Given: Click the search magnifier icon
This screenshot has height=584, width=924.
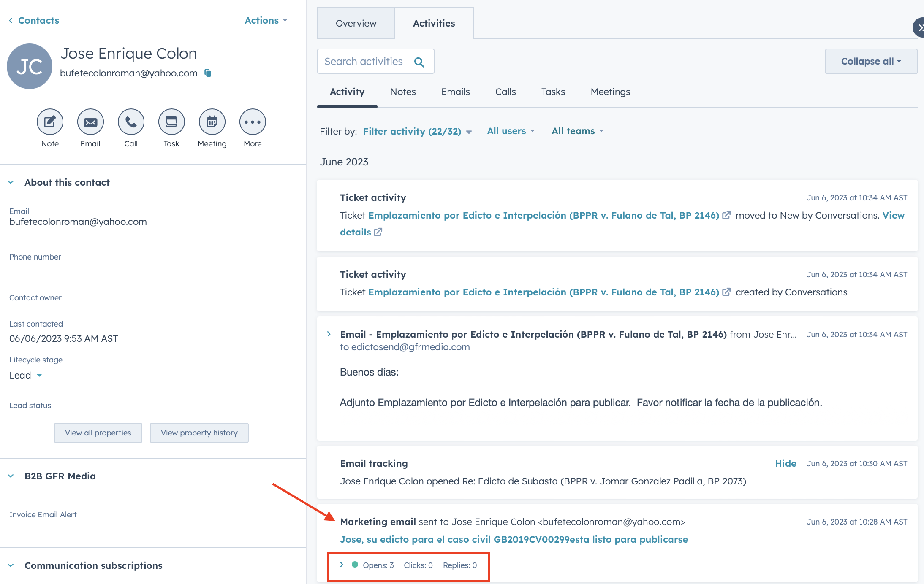Looking at the screenshot, I should click(x=419, y=62).
